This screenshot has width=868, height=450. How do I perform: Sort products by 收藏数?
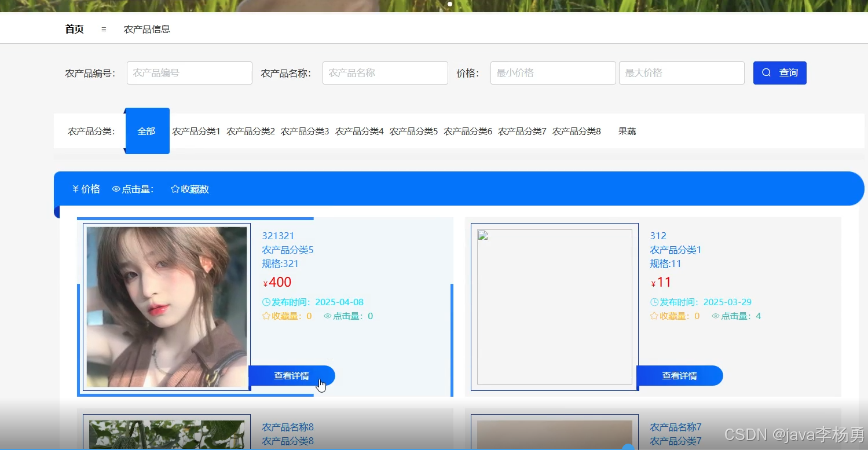[190, 189]
